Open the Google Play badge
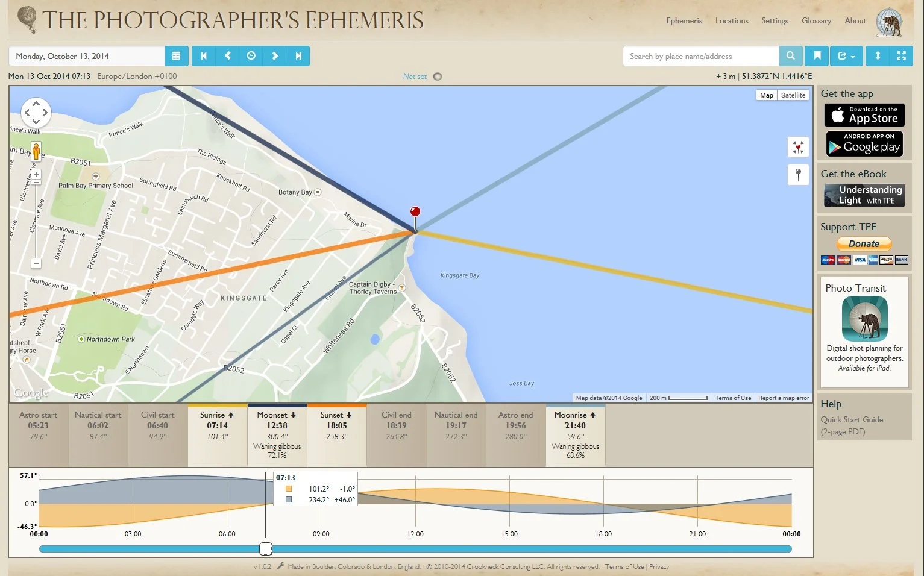Image resolution: width=924 pixels, height=576 pixels. [x=864, y=143]
